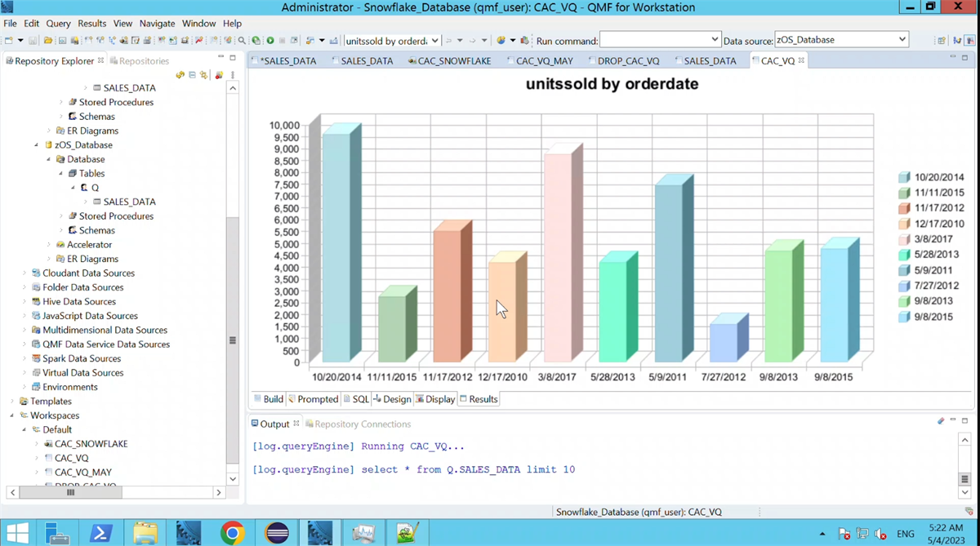Click Repository Explorer scroll down arrow
The width and height of the screenshot is (980, 546).
pyautogui.click(x=233, y=479)
